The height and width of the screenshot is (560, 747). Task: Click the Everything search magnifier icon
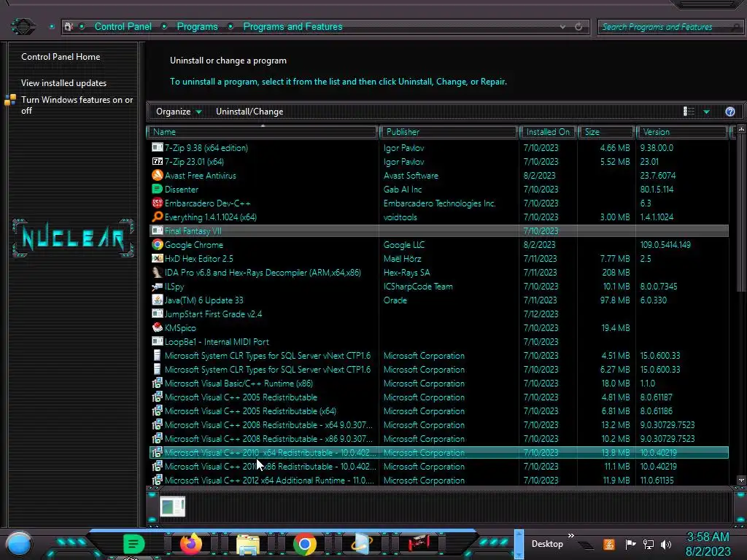click(x=158, y=217)
